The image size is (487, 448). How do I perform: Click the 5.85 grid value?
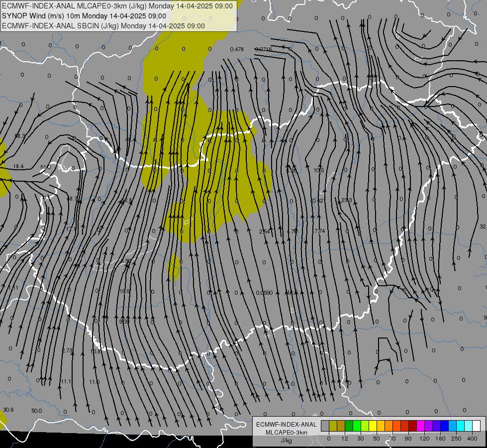tap(292, 171)
